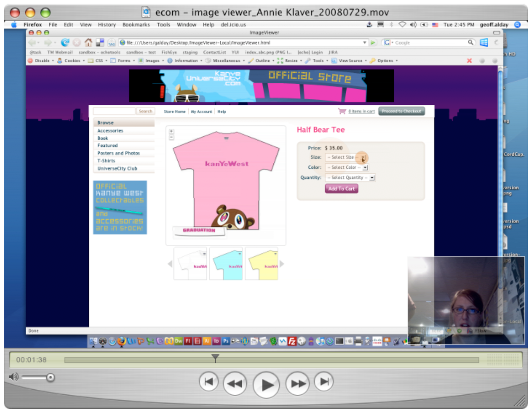
Task: Open the My Account link
Action: pos(201,112)
